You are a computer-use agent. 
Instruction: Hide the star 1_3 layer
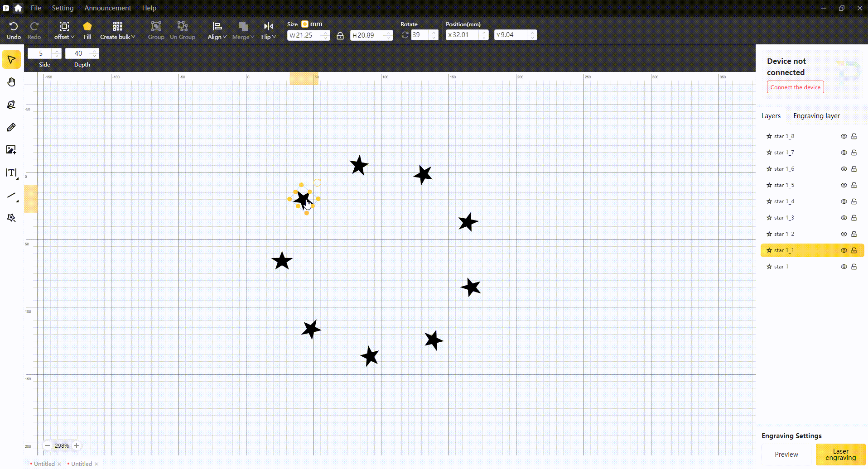pos(844,218)
